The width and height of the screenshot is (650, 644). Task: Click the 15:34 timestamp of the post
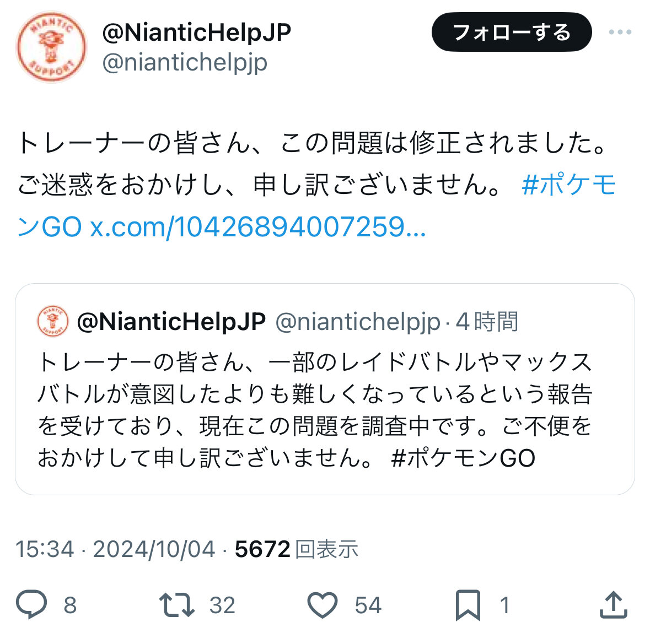45,549
